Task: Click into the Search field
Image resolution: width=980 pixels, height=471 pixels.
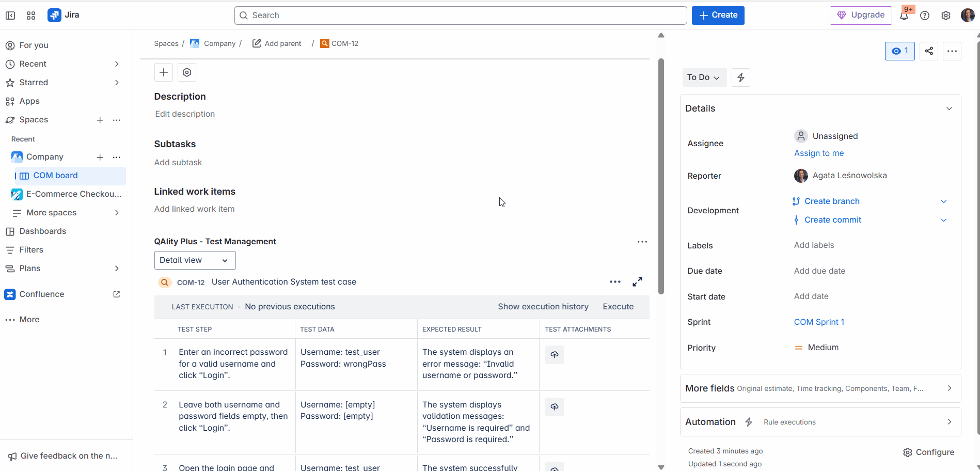Action: (461, 15)
